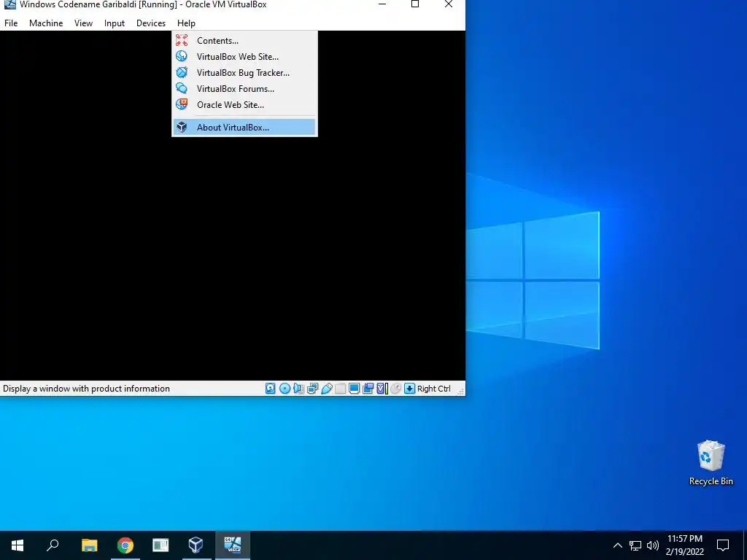Choose VirtualBox Forums... entry
747x560 pixels.
tap(244, 88)
